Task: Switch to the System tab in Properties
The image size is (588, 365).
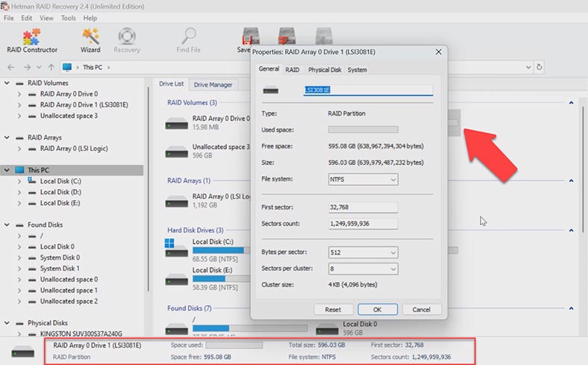Action: tap(357, 69)
